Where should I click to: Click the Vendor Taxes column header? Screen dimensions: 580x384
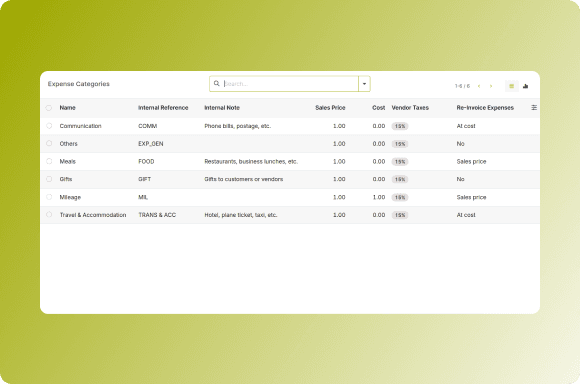[x=410, y=108]
